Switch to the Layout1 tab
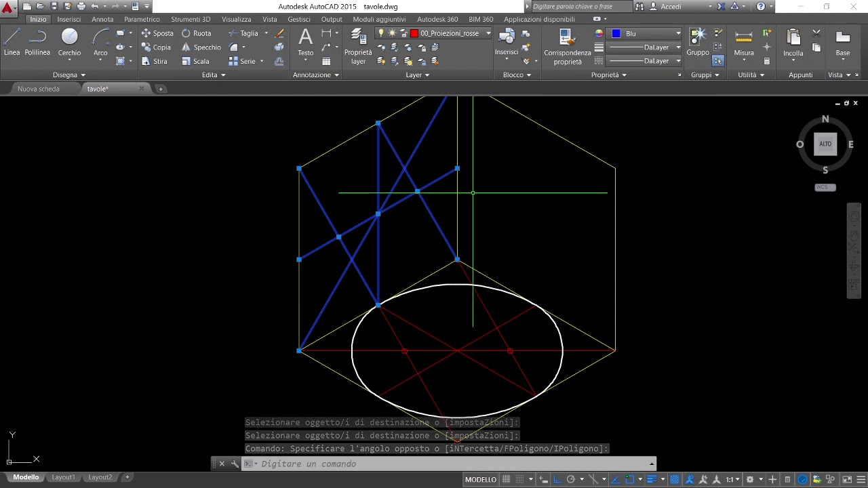 point(63,477)
